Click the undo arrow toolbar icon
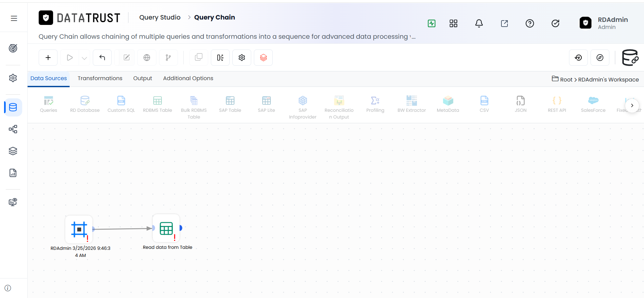 102,58
